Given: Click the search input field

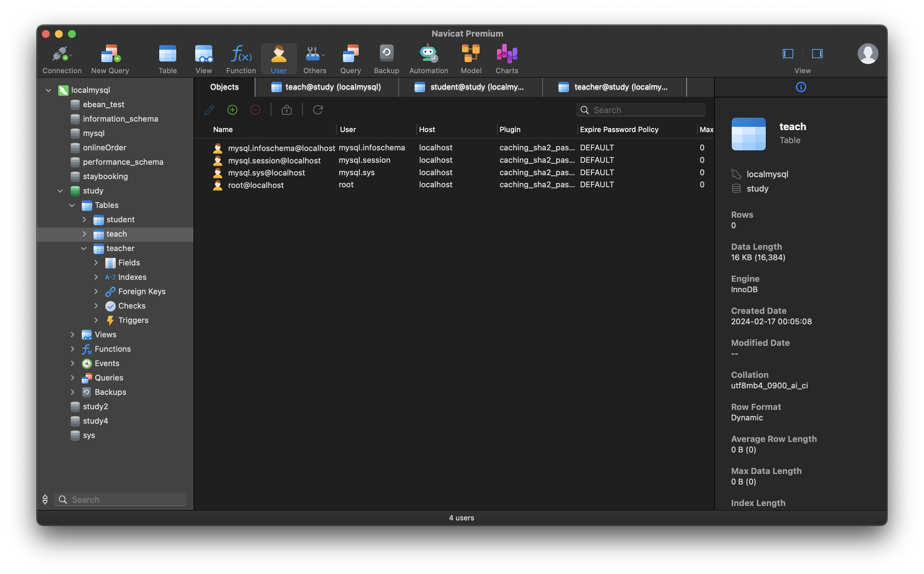Looking at the screenshot, I should pyautogui.click(x=641, y=110).
